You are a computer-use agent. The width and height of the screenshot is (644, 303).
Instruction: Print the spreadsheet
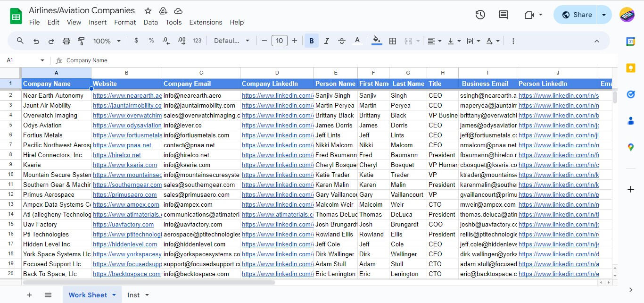tap(66, 41)
